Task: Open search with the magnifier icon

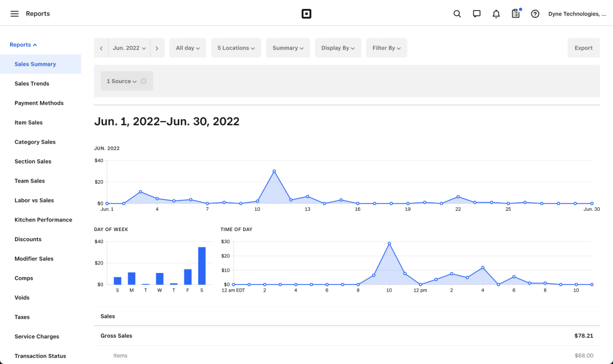Action: (x=457, y=14)
